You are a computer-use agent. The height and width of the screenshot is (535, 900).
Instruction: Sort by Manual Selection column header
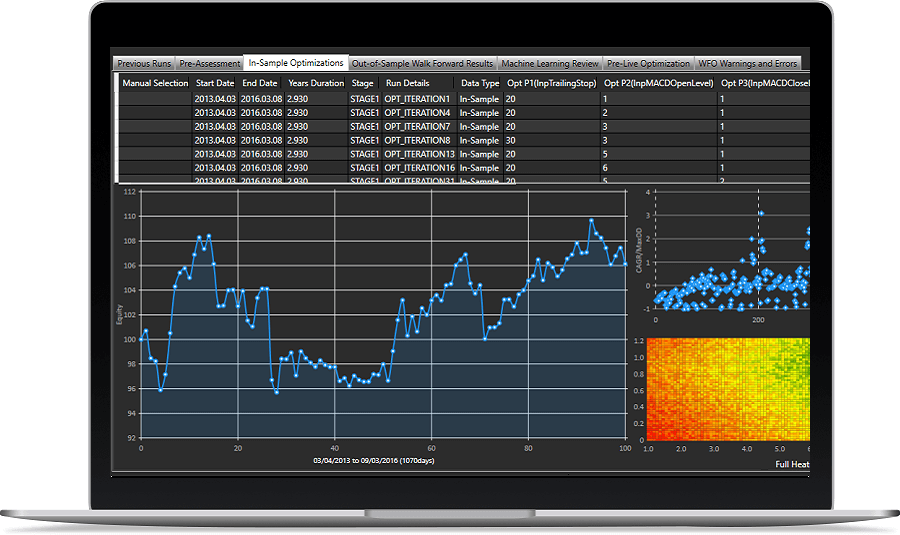155,83
